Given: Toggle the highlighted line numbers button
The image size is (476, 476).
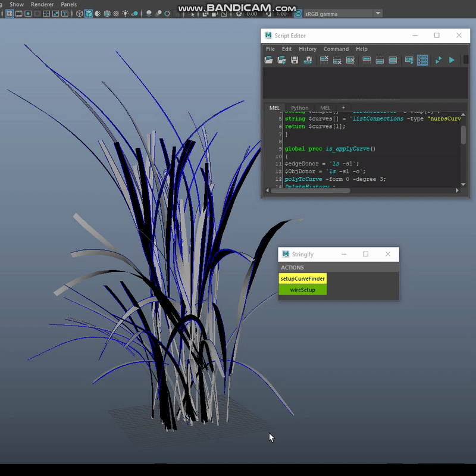Looking at the screenshot, I should tap(422, 60).
